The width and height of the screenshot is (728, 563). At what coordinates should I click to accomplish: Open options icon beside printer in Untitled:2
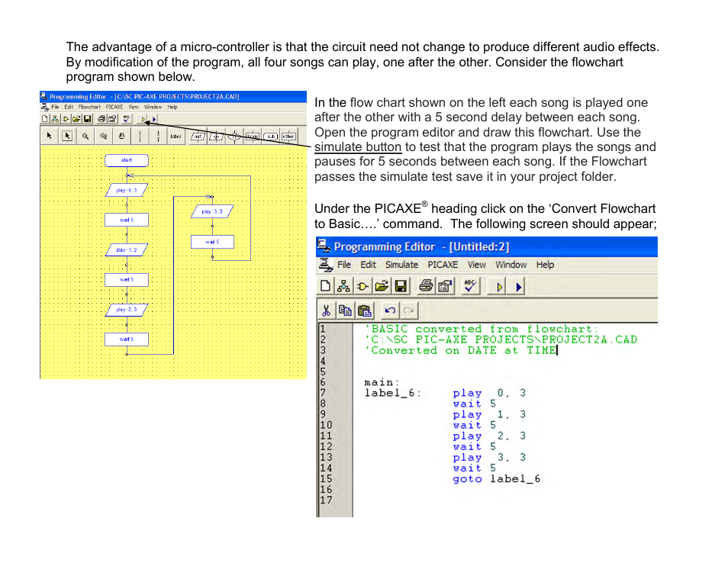click(x=445, y=286)
